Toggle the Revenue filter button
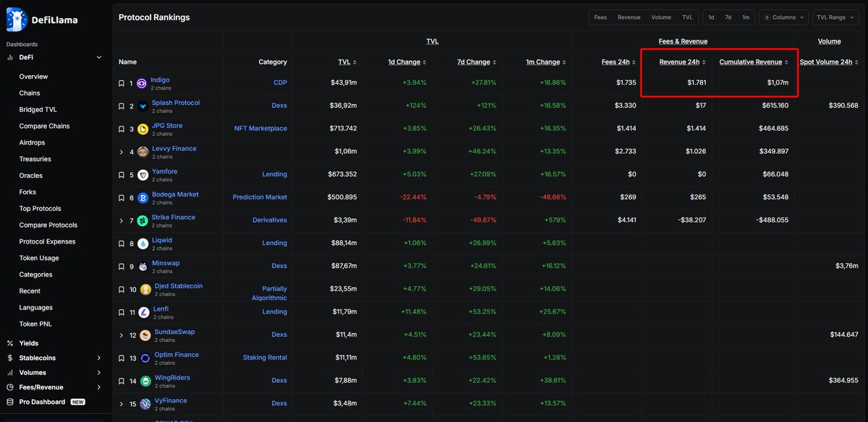Viewport: 868px width, 422px height. (x=629, y=17)
